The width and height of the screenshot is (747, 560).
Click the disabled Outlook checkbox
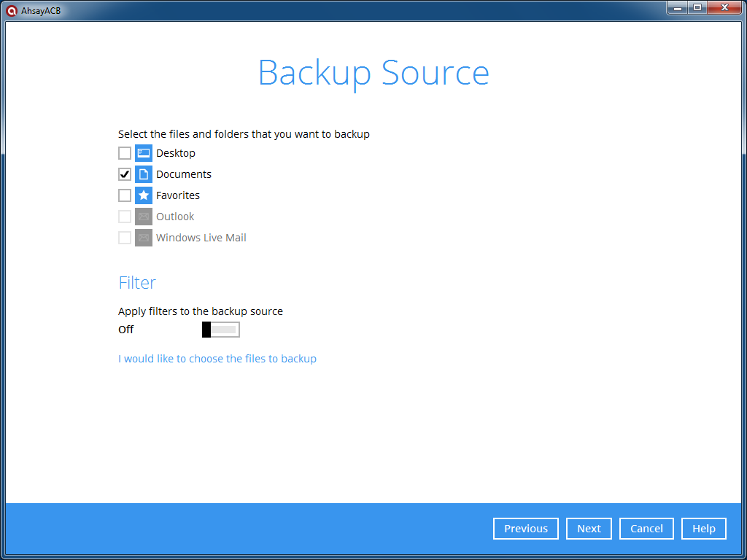point(125,217)
